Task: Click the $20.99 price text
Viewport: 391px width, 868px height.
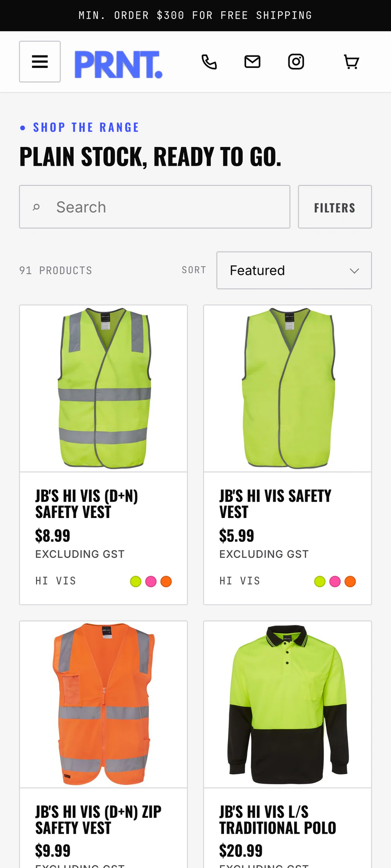Action: [241, 851]
